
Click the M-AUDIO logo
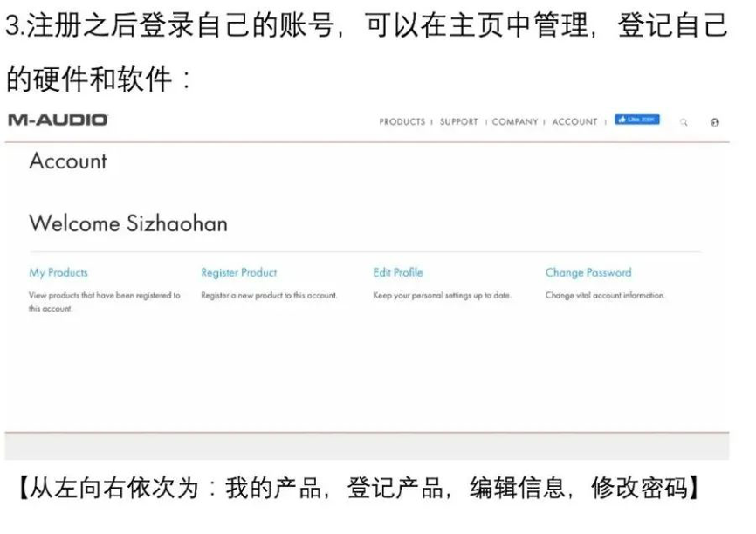pos(58,120)
